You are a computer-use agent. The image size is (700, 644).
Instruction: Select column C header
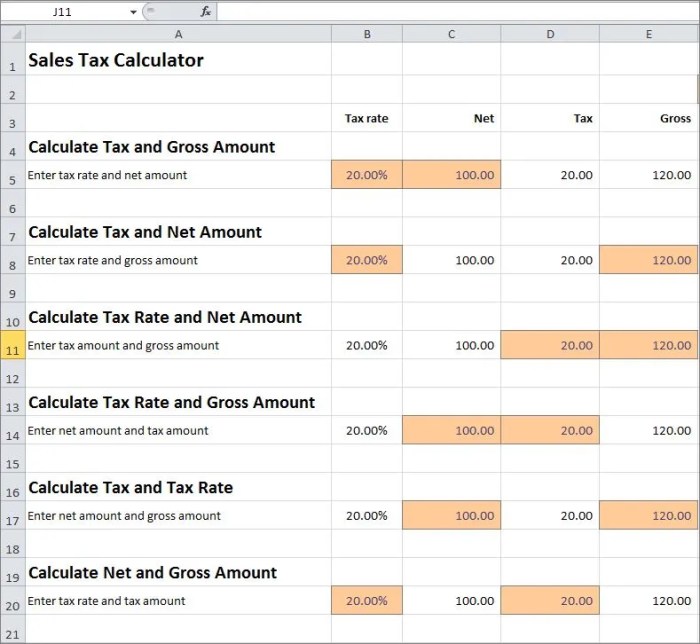[451, 34]
